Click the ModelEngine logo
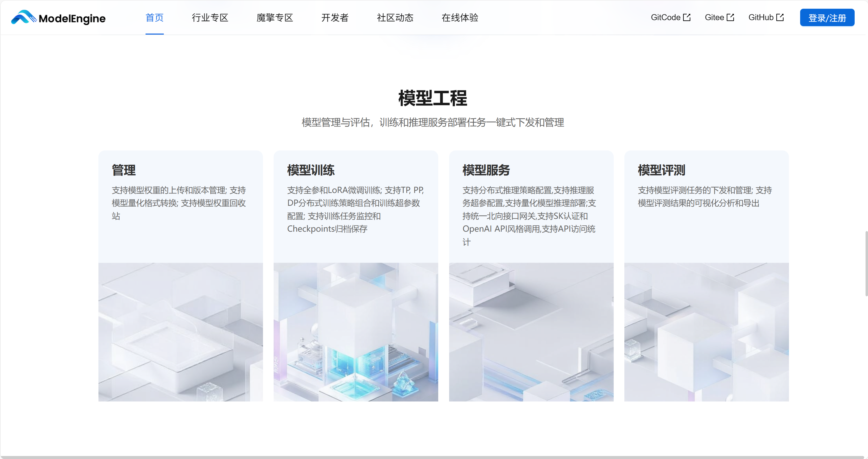 tap(57, 17)
